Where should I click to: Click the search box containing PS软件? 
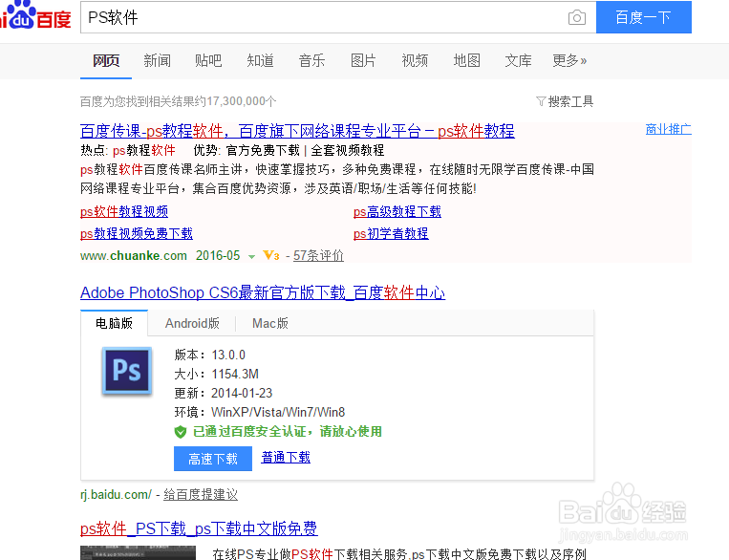[x=338, y=17]
